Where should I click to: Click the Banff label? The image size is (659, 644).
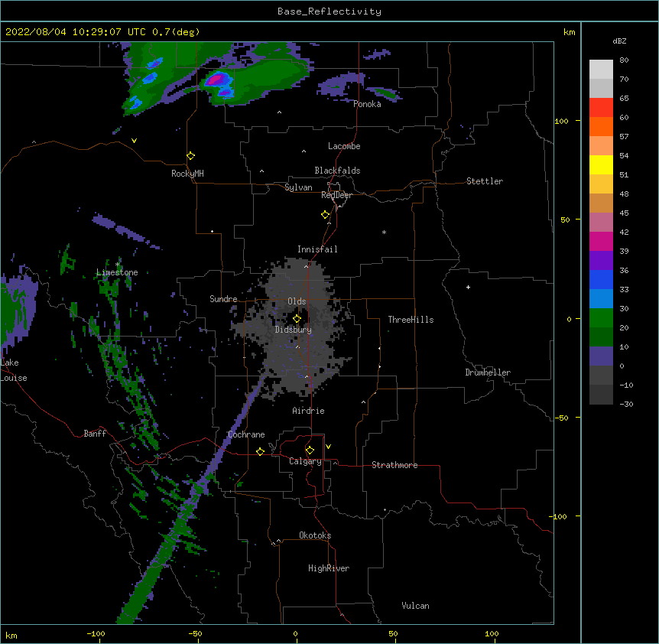point(95,434)
